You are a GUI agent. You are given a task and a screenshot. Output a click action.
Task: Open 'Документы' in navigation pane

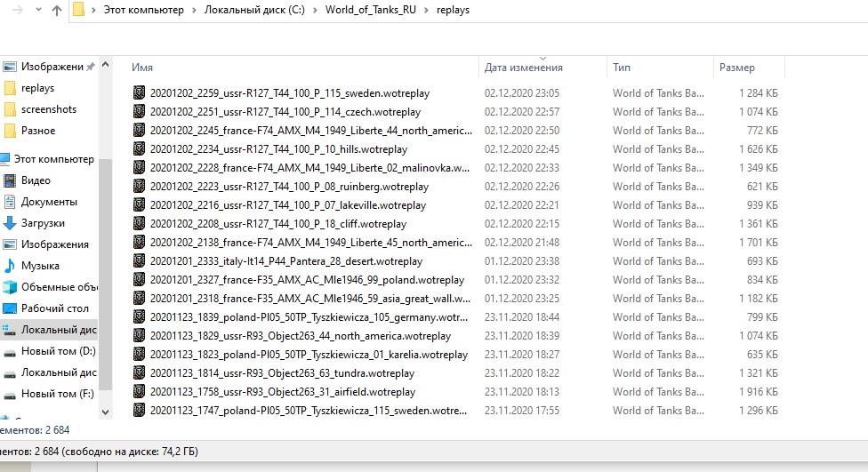(x=49, y=202)
